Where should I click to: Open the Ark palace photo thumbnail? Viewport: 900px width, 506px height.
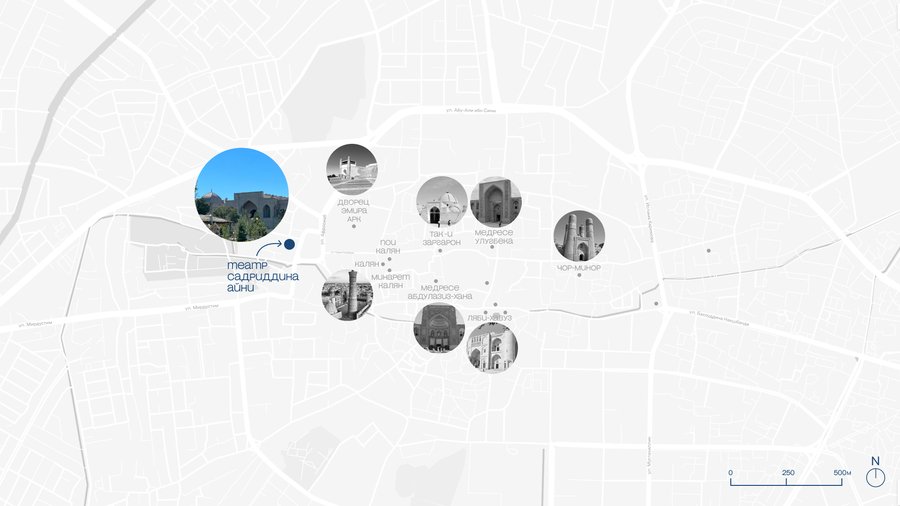[x=352, y=169]
